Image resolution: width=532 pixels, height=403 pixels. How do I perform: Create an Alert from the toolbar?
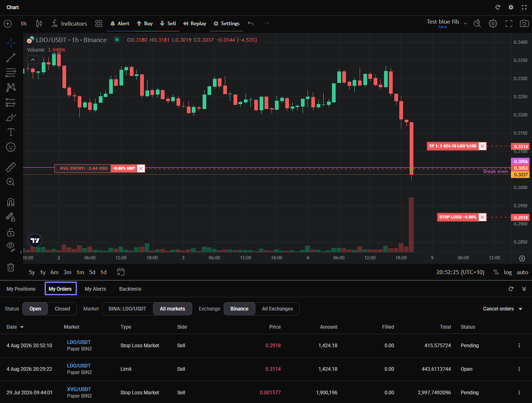tap(119, 24)
